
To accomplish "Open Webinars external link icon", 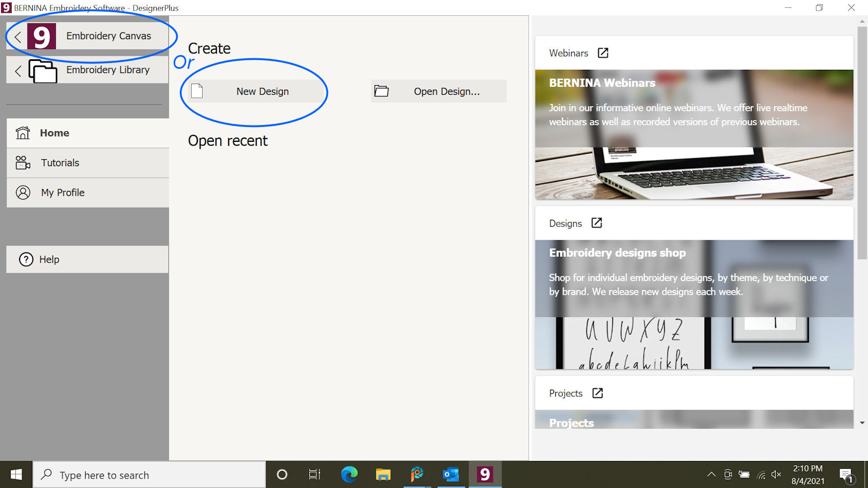I will 603,53.
